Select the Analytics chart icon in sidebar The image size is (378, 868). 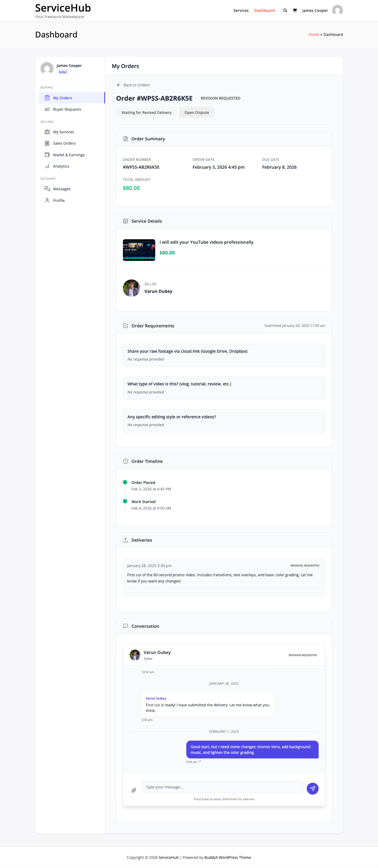point(47,166)
